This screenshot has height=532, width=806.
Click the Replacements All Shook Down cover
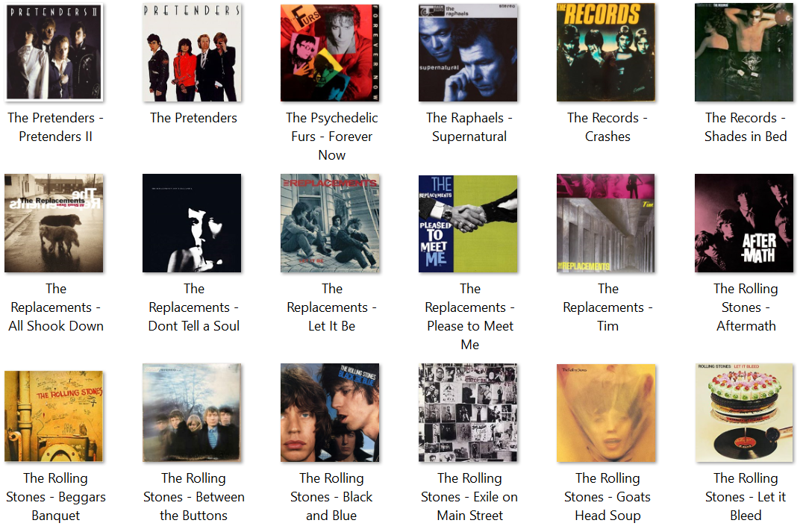click(54, 223)
